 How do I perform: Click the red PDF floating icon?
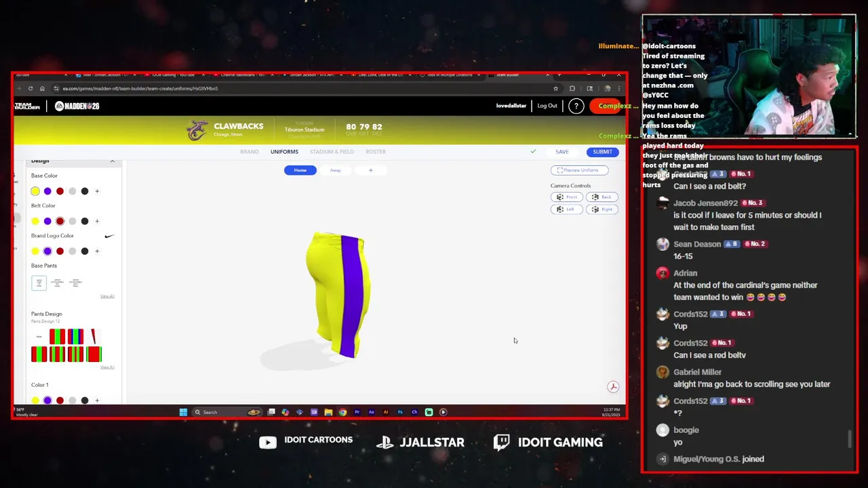point(613,386)
